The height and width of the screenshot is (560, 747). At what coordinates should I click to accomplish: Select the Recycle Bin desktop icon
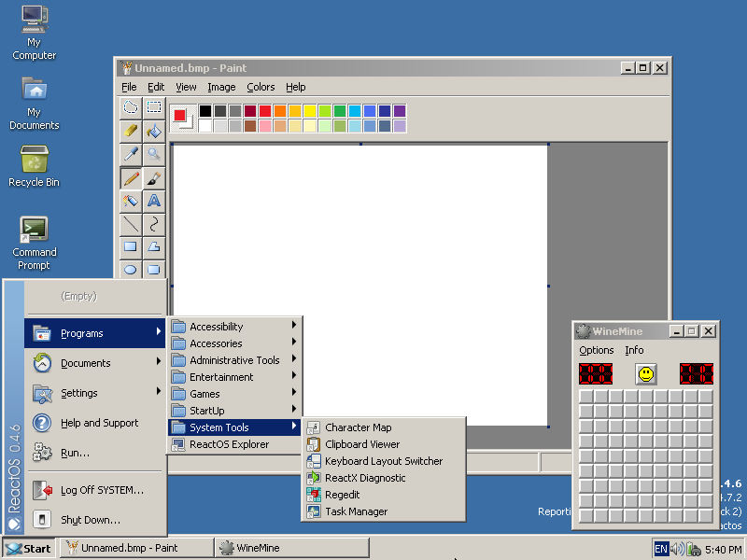click(35, 166)
